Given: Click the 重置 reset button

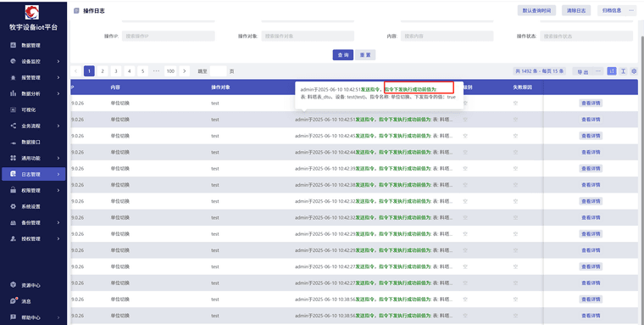Looking at the screenshot, I should click(365, 54).
